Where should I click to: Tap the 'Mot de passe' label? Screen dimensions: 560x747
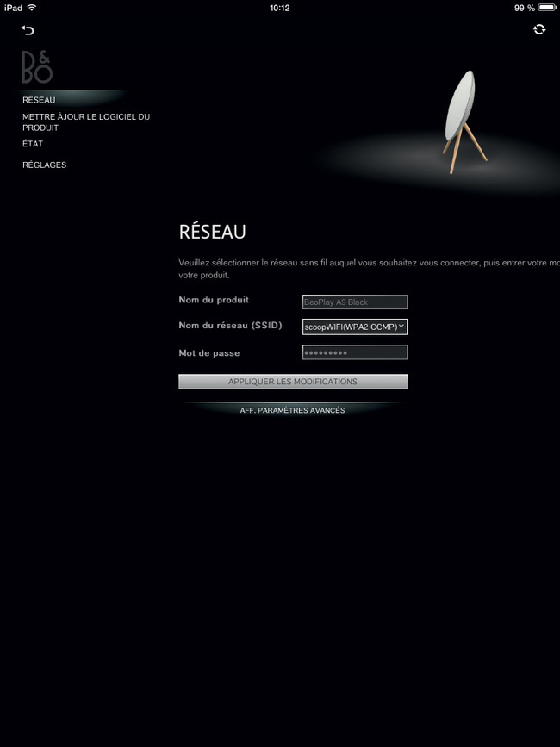tap(209, 353)
